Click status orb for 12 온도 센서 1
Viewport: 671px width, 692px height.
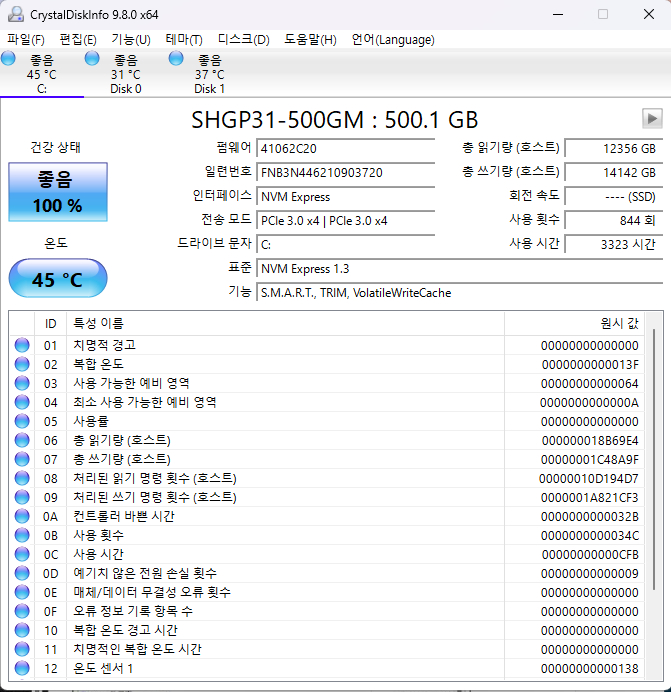coord(22,668)
